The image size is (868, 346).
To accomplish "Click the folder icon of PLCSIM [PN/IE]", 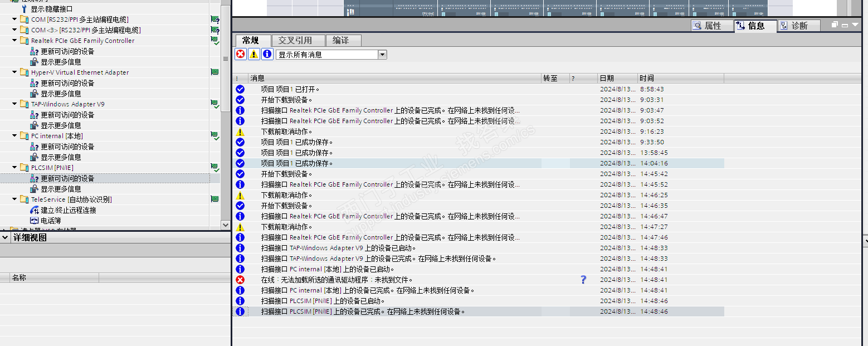I will (24, 168).
